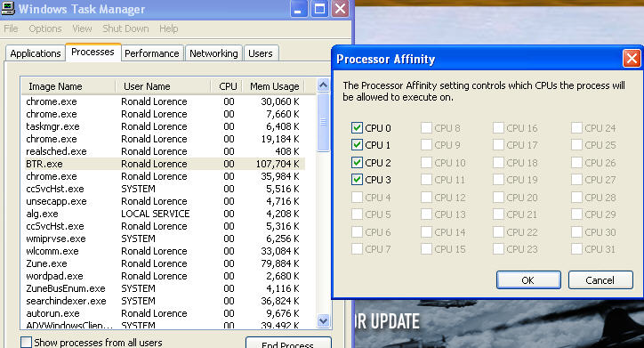Select the BTR.exe process row
This screenshot has width=644, height=348.
(165, 164)
